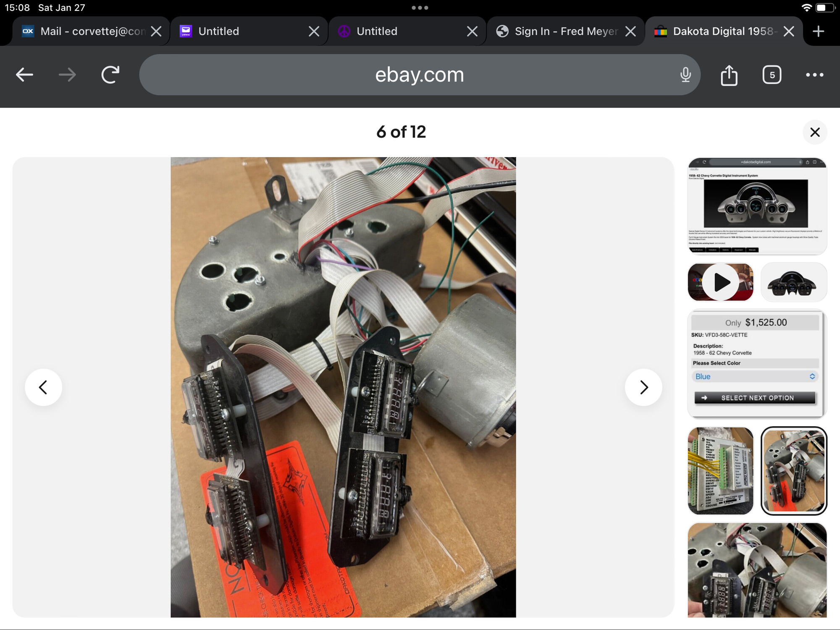
Task: Advance to next photo with right chevron
Action: (x=643, y=387)
